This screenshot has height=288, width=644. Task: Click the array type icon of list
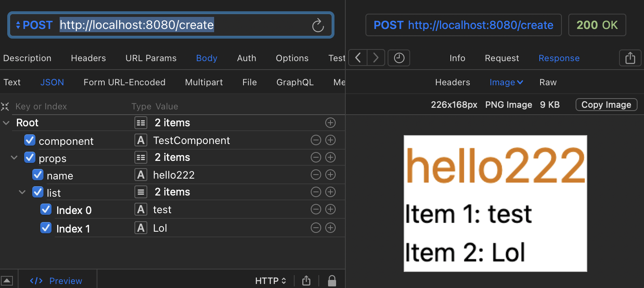(141, 192)
